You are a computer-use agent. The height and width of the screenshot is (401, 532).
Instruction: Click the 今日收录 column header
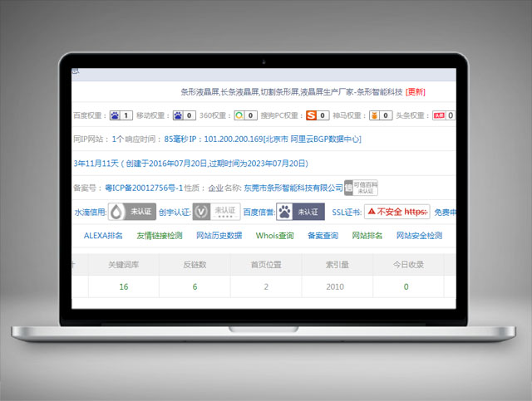coord(408,265)
